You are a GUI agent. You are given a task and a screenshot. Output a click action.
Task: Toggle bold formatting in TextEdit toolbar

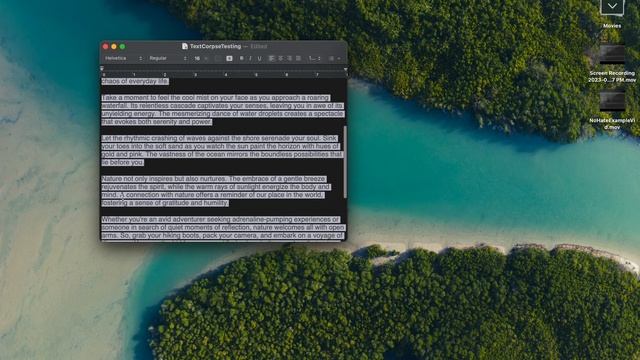tap(242, 58)
